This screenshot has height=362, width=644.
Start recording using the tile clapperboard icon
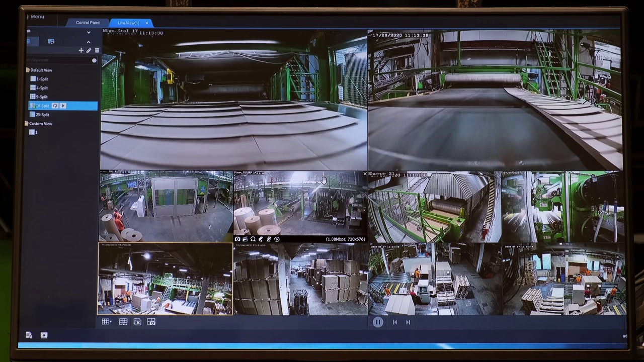click(245, 239)
